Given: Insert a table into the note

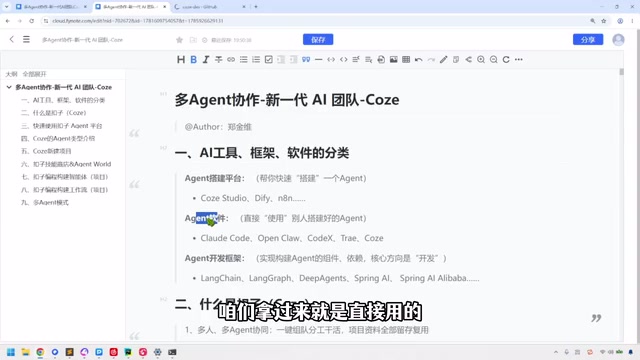Looking at the screenshot, I should point(406,60).
